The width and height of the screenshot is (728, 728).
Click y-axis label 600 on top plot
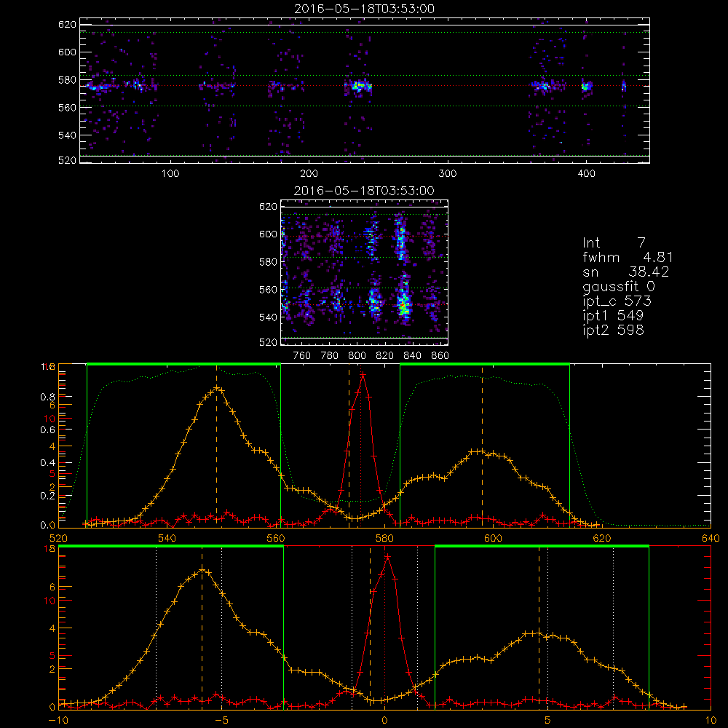[67, 52]
